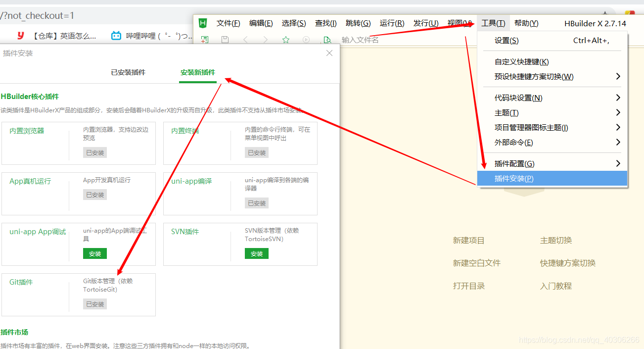Click the SVN插件 plugin title
The image size is (644, 349).
click(185, 232)
